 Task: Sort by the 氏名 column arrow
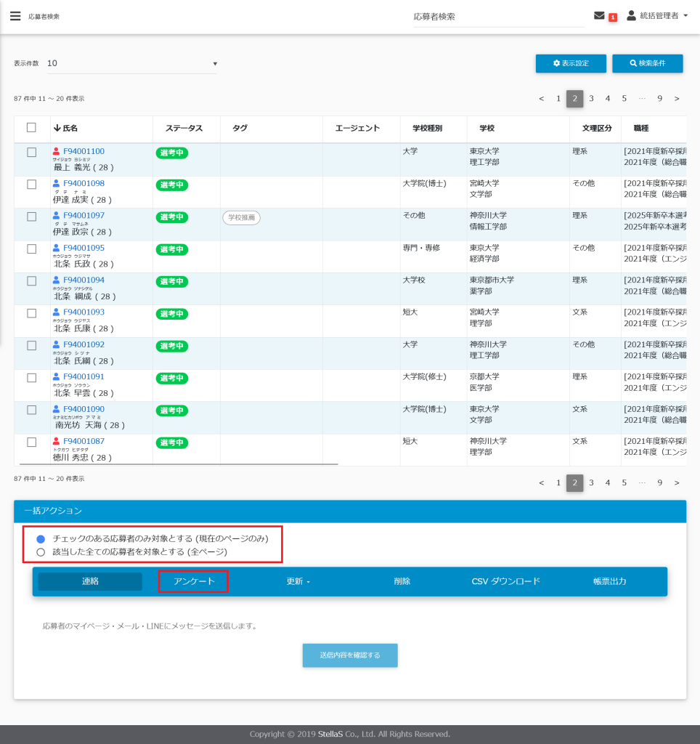tap(57, 129)
